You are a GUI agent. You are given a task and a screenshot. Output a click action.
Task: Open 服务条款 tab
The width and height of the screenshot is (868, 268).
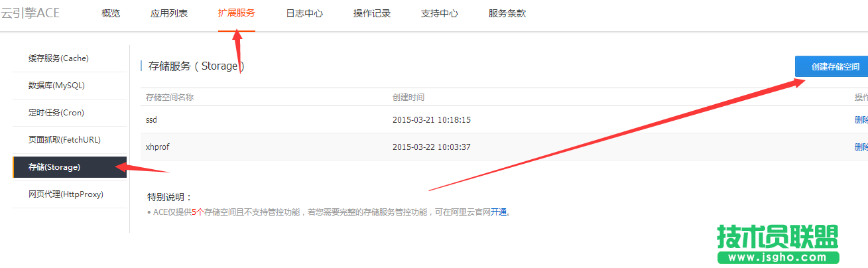507,13
